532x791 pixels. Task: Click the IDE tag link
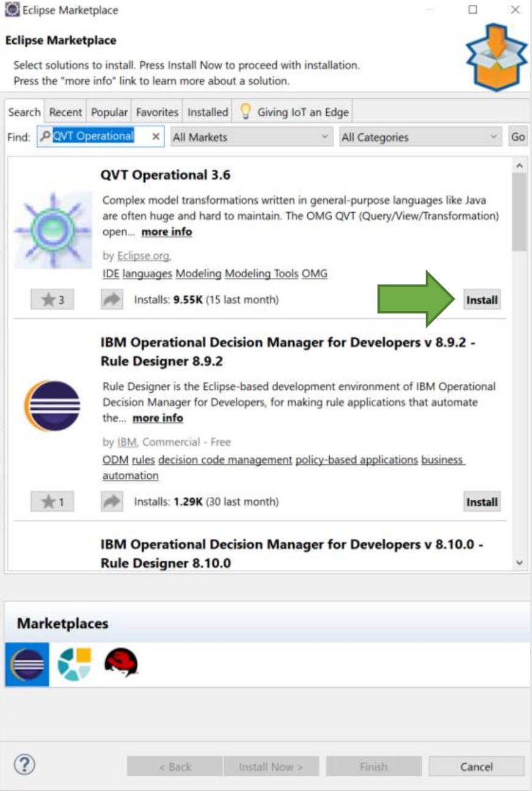tap(111, 274)
